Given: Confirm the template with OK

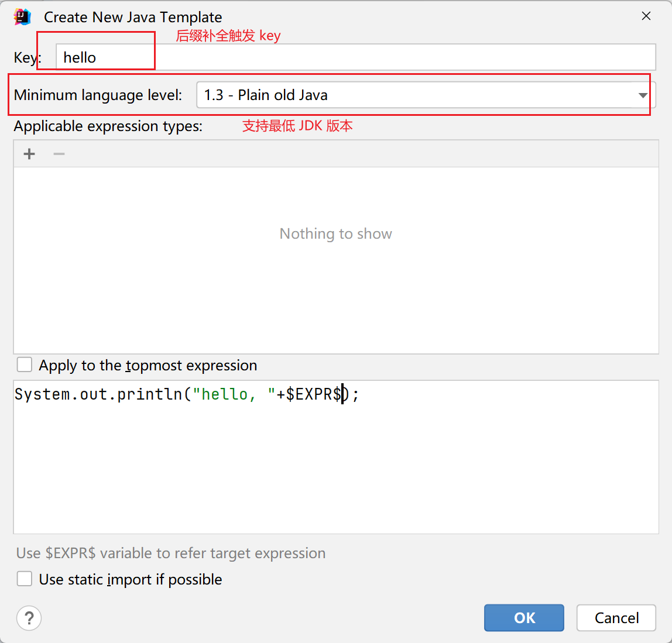Looking at the screenshot, I should [524, 618].
